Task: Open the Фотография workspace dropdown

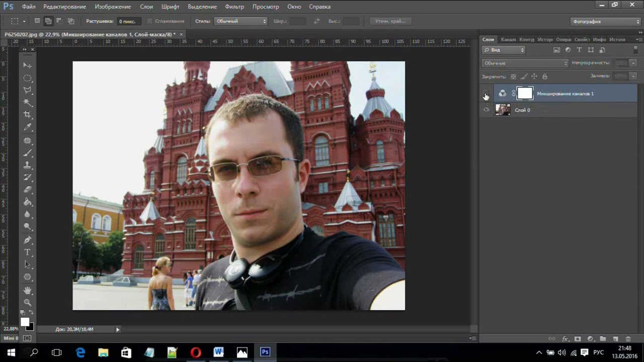Action: point(606,21)
